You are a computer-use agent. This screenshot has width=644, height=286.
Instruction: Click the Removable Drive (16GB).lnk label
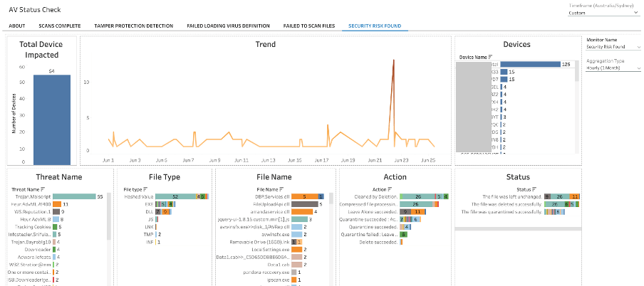[260, 242]
